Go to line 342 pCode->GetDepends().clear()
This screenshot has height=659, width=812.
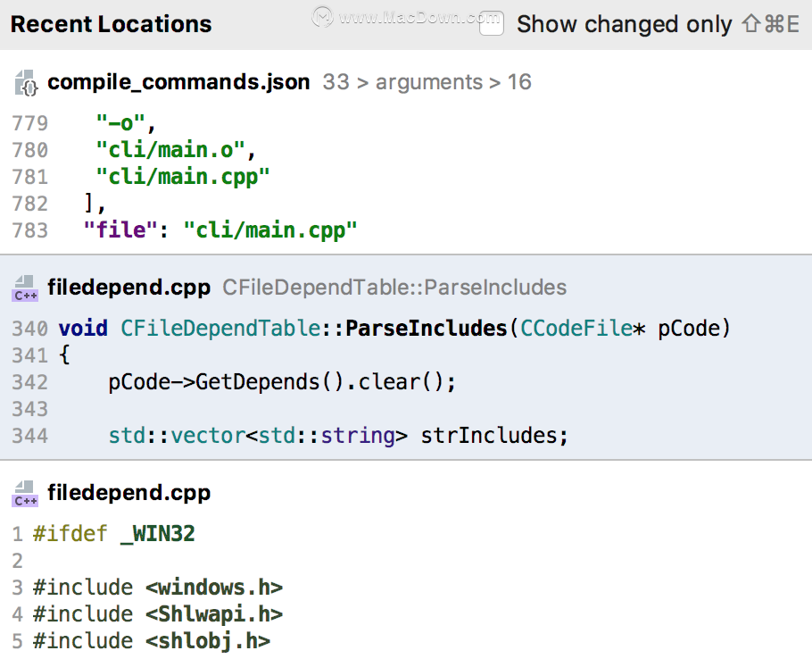[282, 382]
